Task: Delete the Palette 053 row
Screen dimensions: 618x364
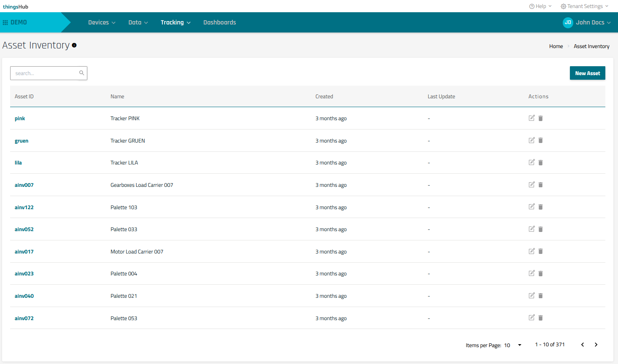Action: click(x=540, y=318)
